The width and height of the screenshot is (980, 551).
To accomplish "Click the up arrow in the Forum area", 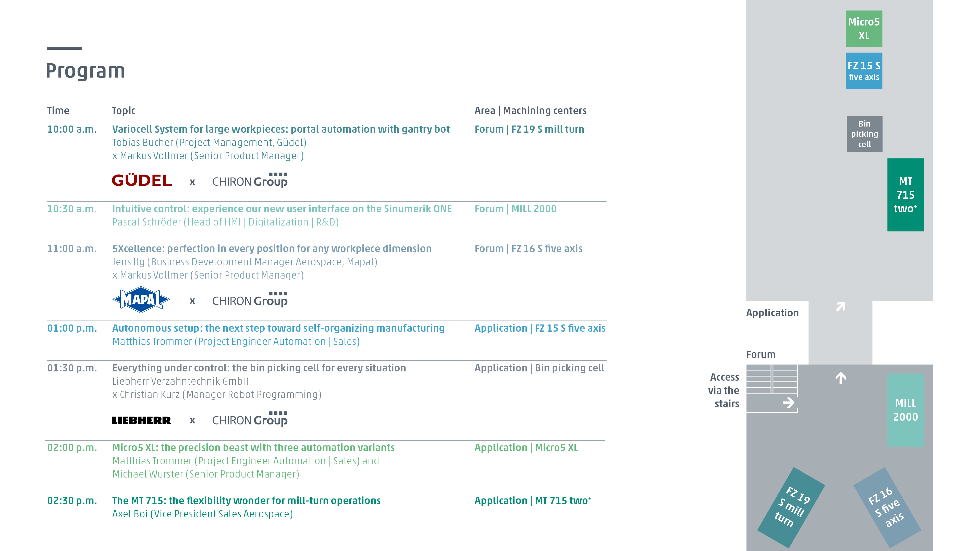I will (840, 378).
